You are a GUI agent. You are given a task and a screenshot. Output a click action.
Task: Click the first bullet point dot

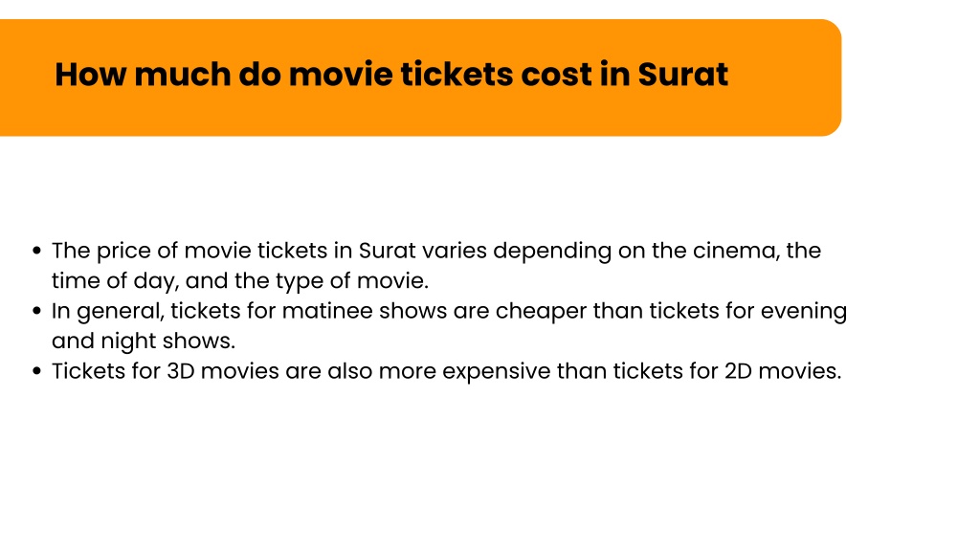37,252
